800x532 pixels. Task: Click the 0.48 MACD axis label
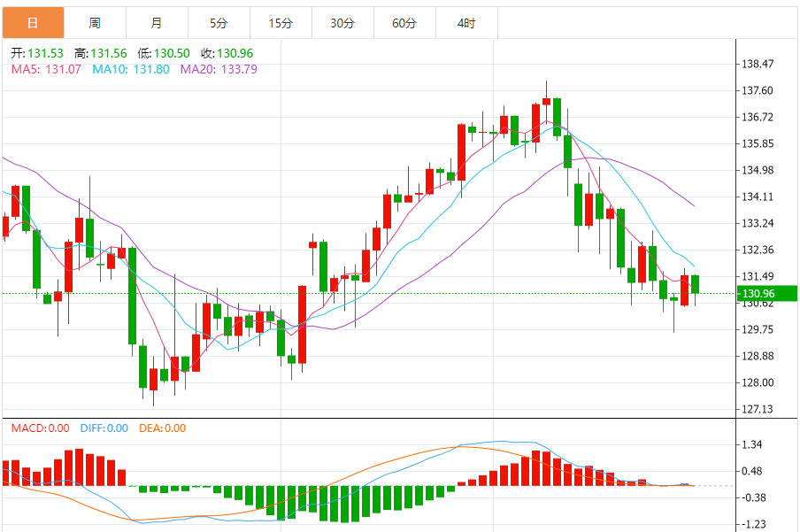coord(752,471)
